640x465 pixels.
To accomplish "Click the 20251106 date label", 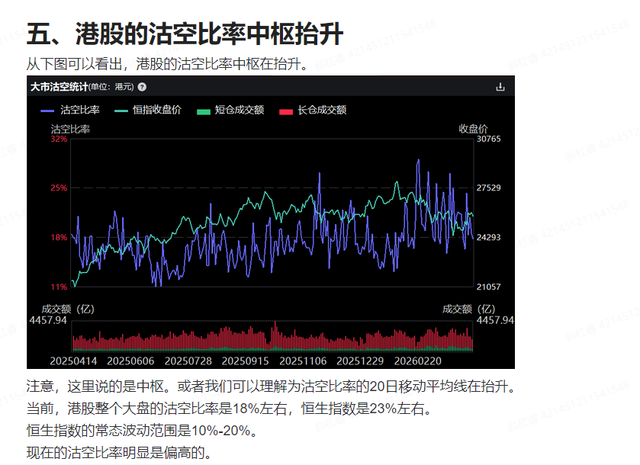I will click(x=303, y=361).
